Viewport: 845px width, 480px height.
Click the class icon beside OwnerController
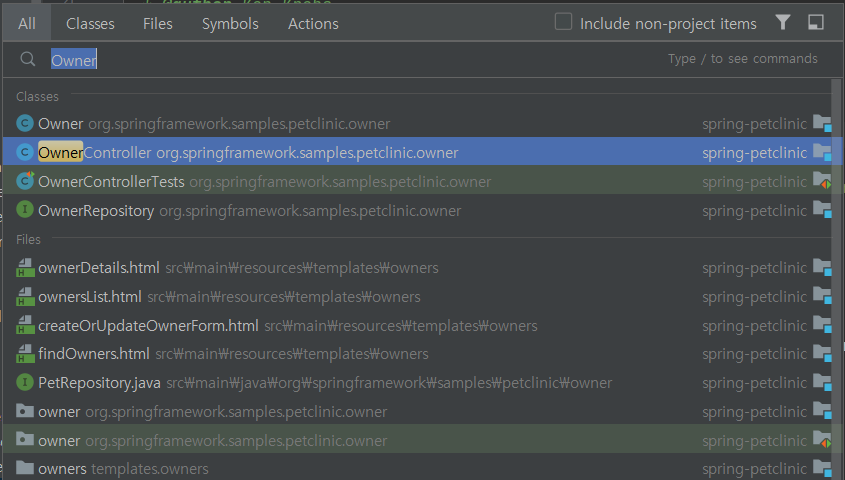(x=25, y=152)
